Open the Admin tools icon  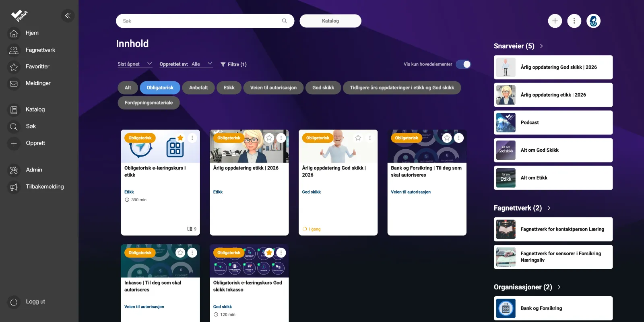pos(14,170)
